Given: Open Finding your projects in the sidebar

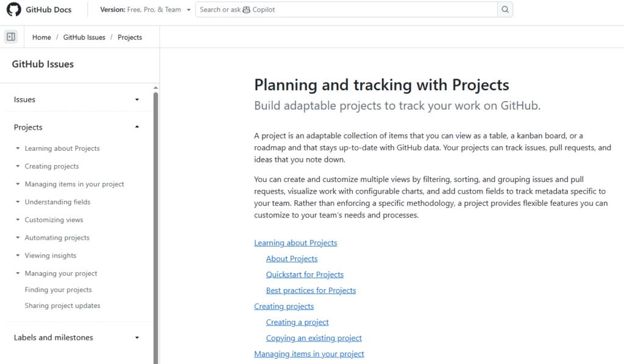Looking at the screenshot, I should [58, 290].
